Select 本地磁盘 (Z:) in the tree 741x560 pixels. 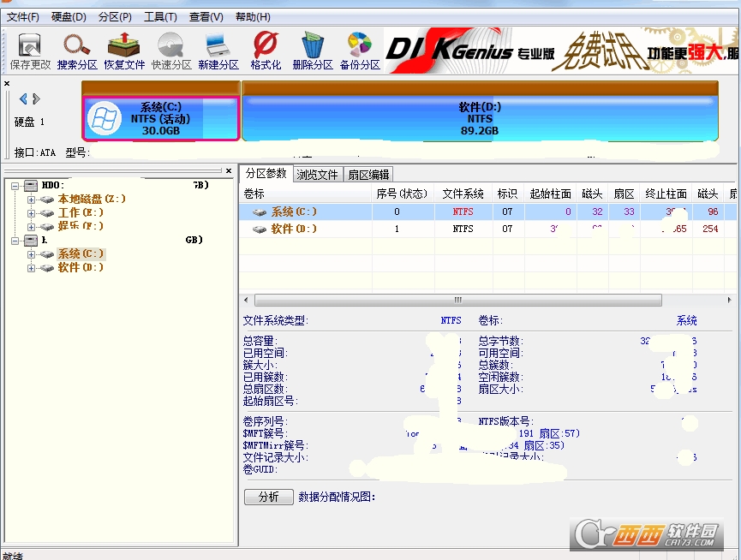click(x=92, y=199)
